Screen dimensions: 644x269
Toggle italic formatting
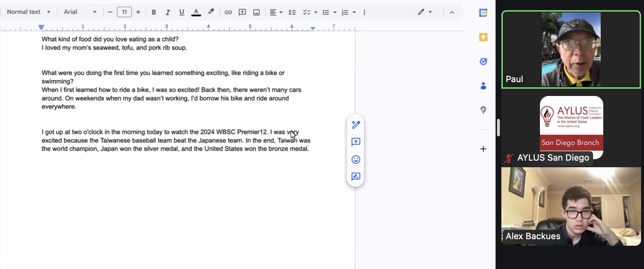(x=168, y=12)
